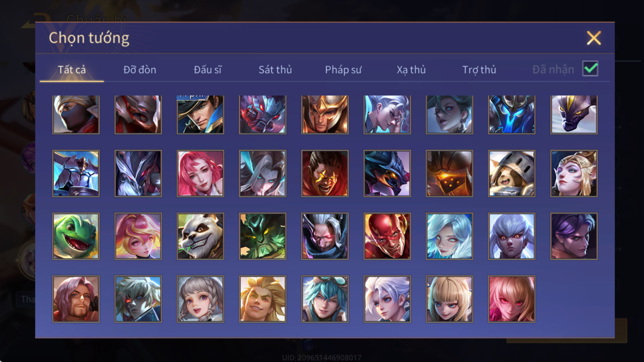The width and height of the screenshot is (644, 362).
Task: Switch to the Trợ thủ tab
Action: (479, 70)
